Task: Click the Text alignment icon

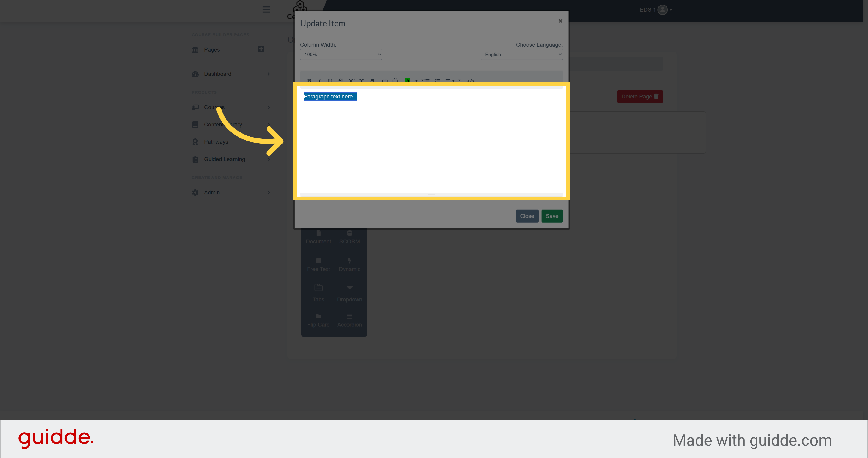Action: pyautogui.click(x=450, y=81)
